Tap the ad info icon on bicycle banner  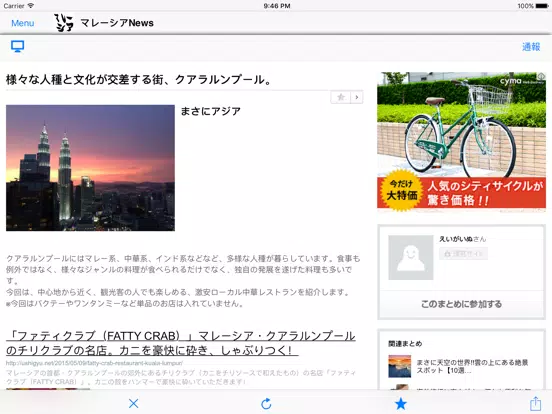[x=541, y=76]
